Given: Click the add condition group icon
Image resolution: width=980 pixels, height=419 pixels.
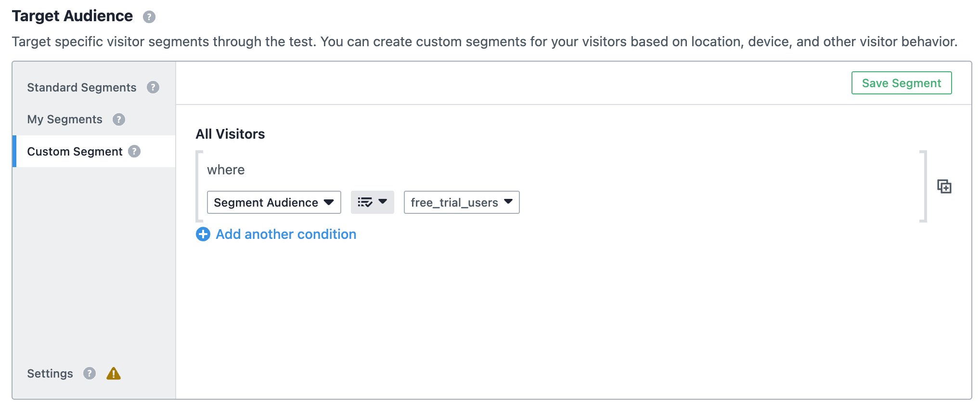Looking at the screenshot, I should click(x=944, y=186).
